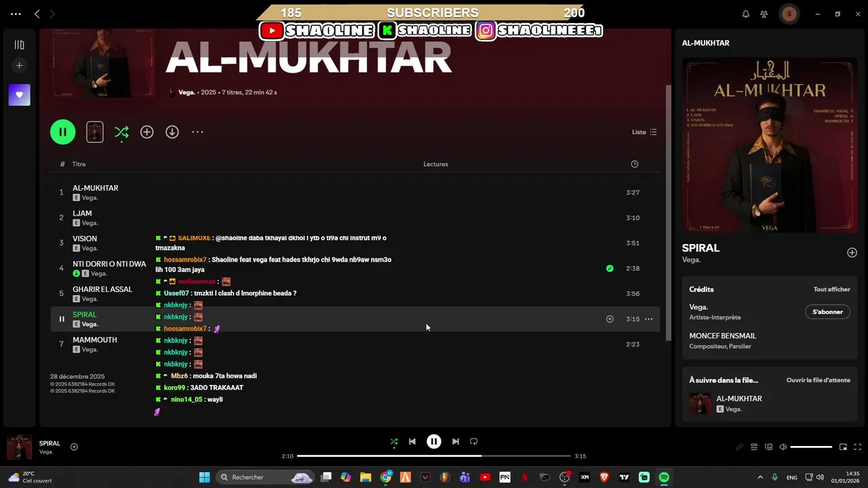The height and width of the screenshot is (488, 868).
Task: Toggle shuffle in the player bar
Action: point(394,441)
